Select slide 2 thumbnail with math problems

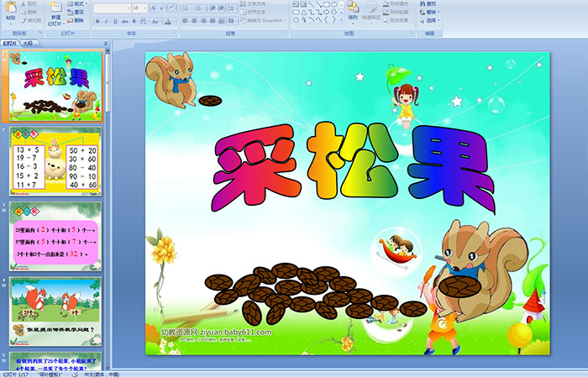[55, 161]
